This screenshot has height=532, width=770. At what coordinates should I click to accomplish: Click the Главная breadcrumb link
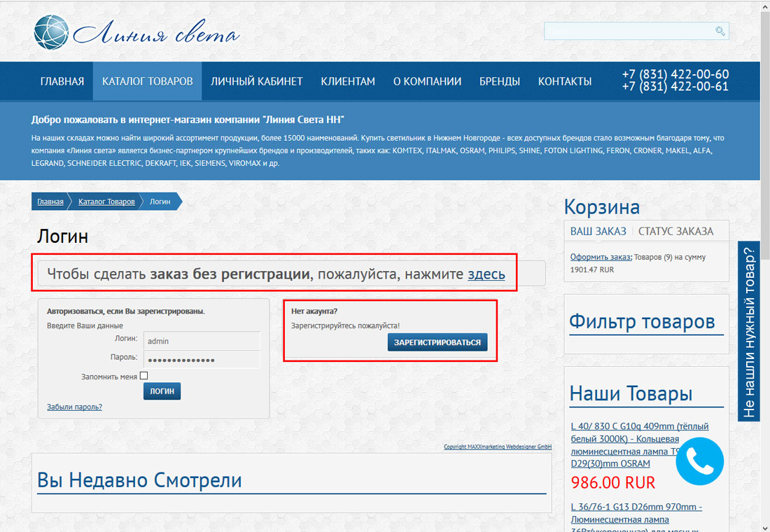[x=50, y=202]
